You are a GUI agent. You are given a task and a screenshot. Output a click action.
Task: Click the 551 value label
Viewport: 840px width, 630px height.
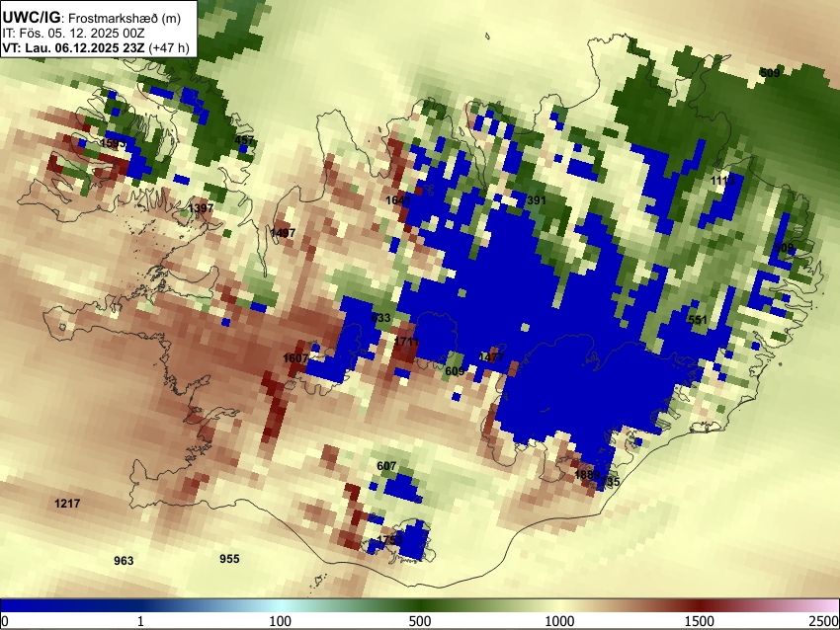(698, 320)
